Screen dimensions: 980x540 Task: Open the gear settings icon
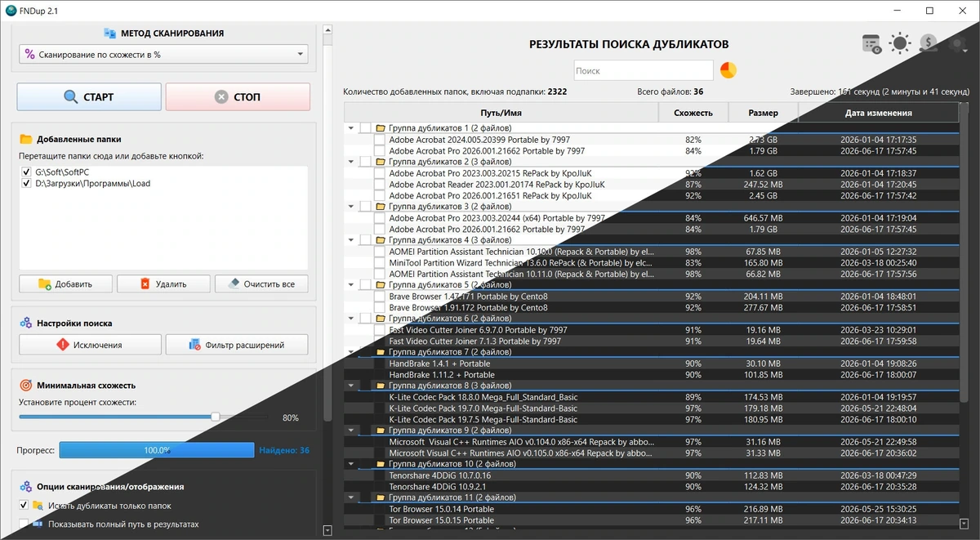pyautogui.click(x=957, y=44)
